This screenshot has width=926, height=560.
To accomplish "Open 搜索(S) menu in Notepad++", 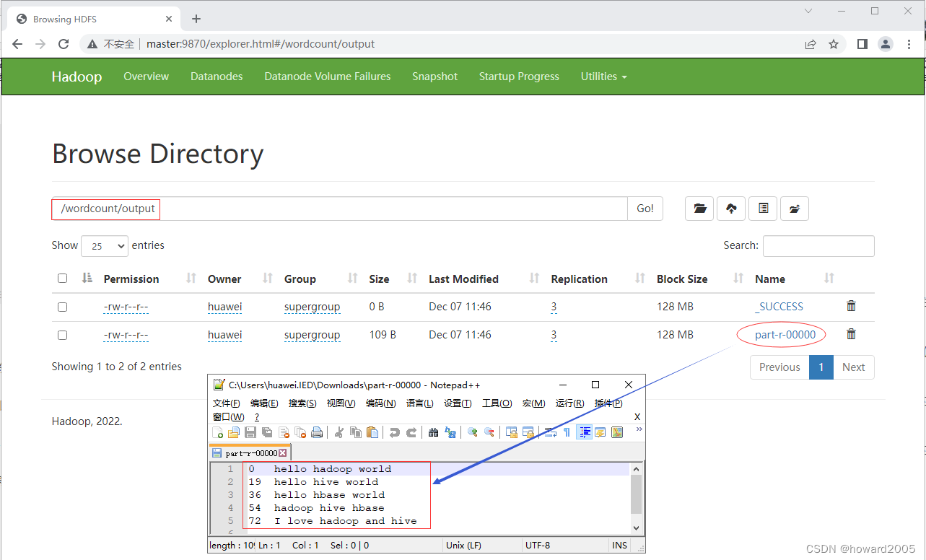I will (302, 403).
